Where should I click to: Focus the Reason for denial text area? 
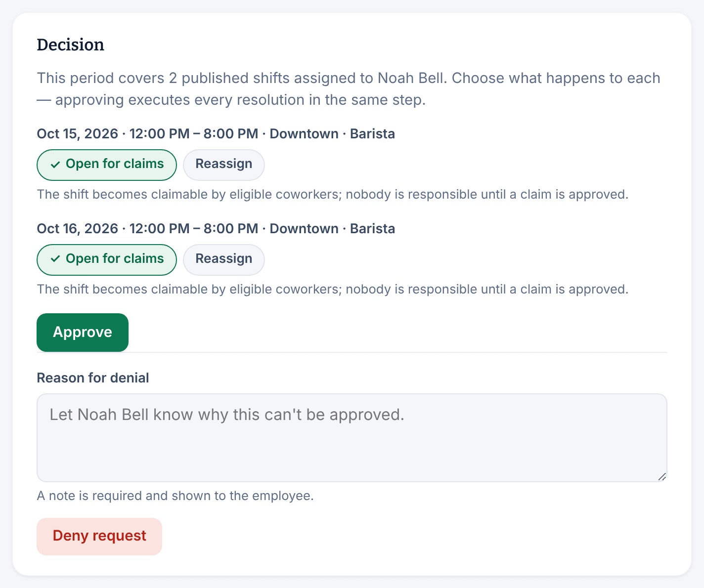(352, 438)
